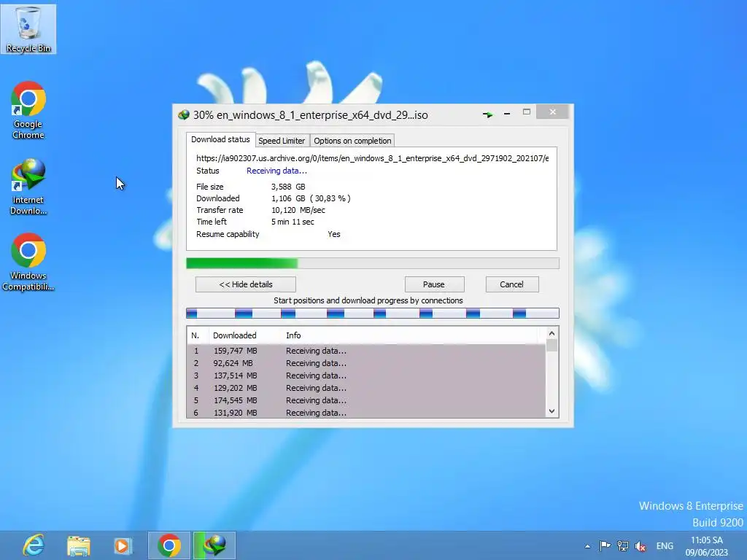Select connection row 3 with 137,514 MB
This screenshot has height=560, width=747.
tap(366, 376)
